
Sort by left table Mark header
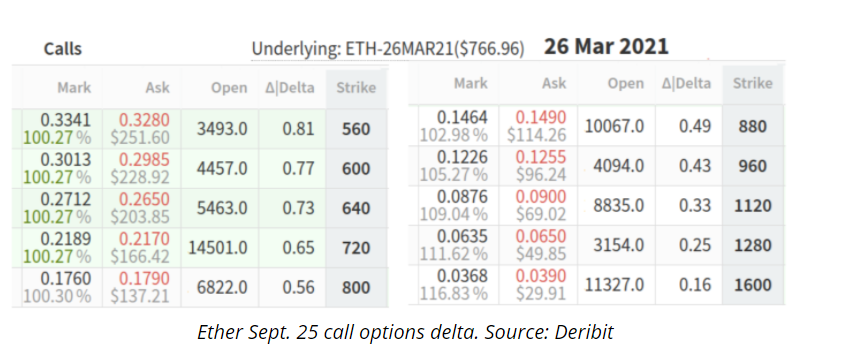[74, 87]
